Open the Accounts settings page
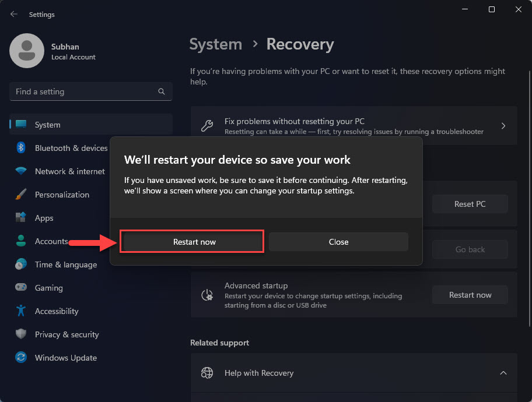 click(x=51, y=241)
